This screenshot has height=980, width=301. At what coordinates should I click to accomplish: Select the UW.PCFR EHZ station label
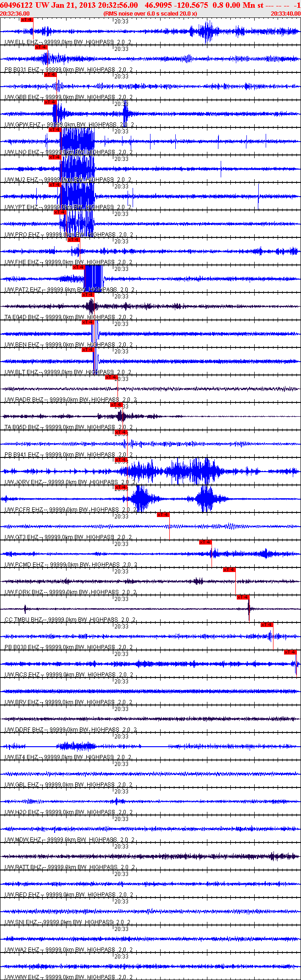[x=24, y=510]
